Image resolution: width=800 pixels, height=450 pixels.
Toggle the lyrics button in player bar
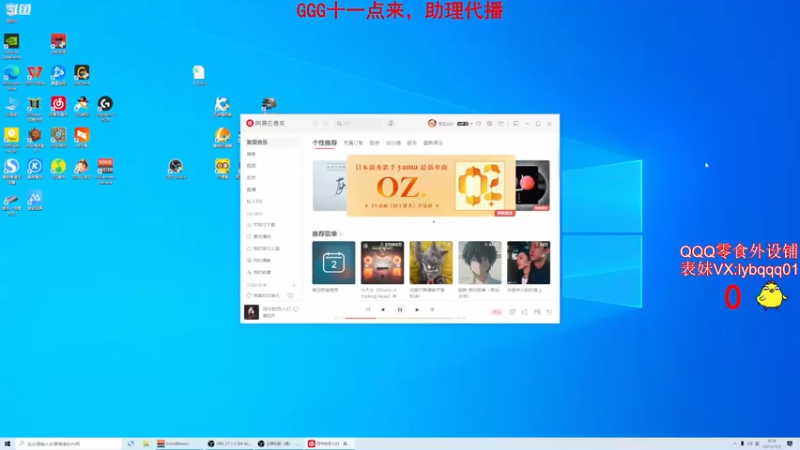click(432, 310)
